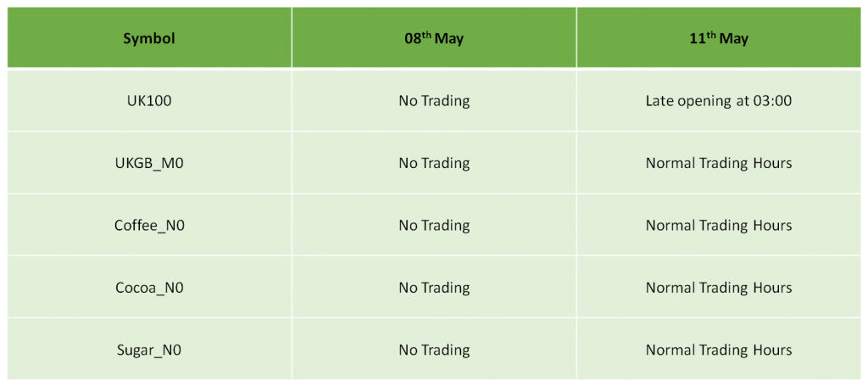Select UK100 No Trading cell

434,101
